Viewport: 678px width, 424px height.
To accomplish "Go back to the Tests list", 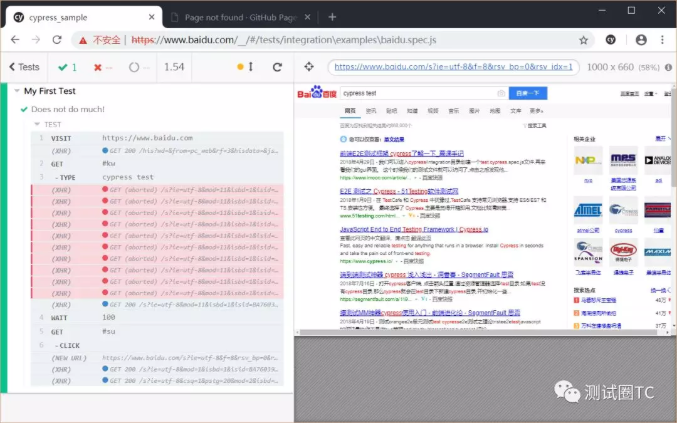I will pyautogui.click(x=24, y=67).
